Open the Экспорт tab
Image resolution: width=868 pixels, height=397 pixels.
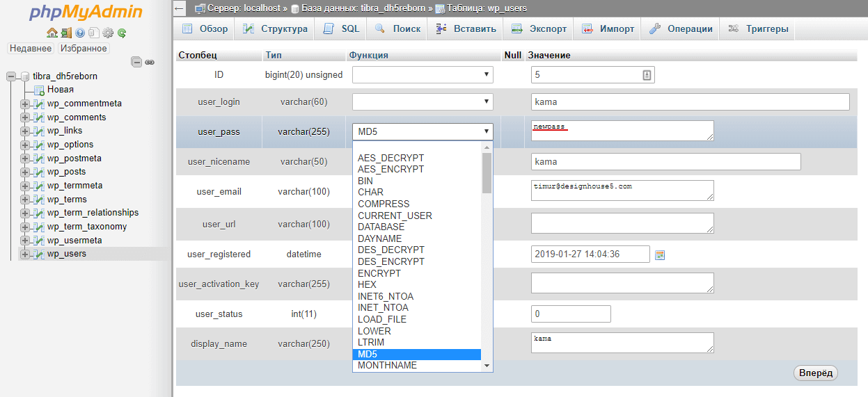[x=539, y=29]
